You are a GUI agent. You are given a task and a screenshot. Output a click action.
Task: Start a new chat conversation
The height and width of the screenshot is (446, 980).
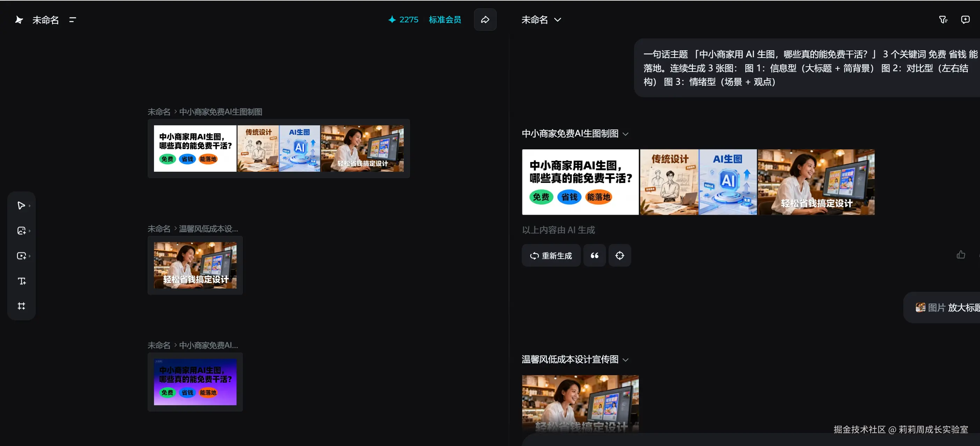coord(965,20)
